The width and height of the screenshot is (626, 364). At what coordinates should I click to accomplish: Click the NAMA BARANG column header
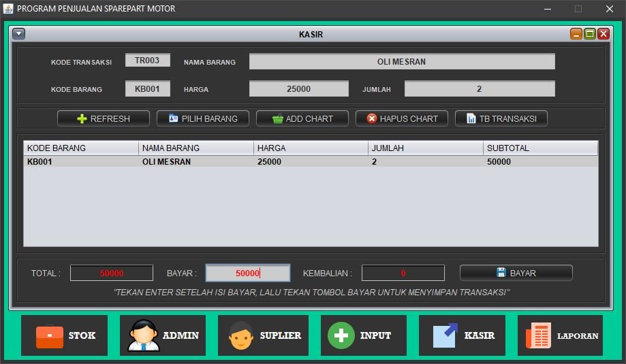click(x=195, y=148)
